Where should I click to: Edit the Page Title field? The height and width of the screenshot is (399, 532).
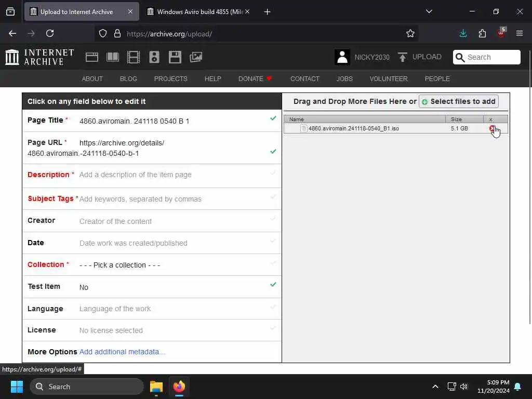click(x=135, y=121)
